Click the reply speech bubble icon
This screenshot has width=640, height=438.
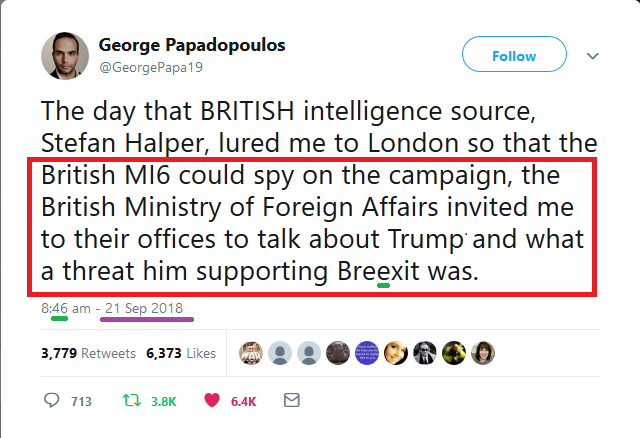(53, 401)
